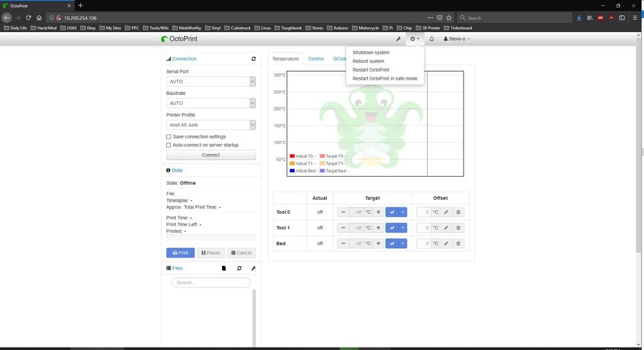Viewport: 644px width, 350px height.
Task: Bookmark this page with star icon
Action: pos(449,18)
